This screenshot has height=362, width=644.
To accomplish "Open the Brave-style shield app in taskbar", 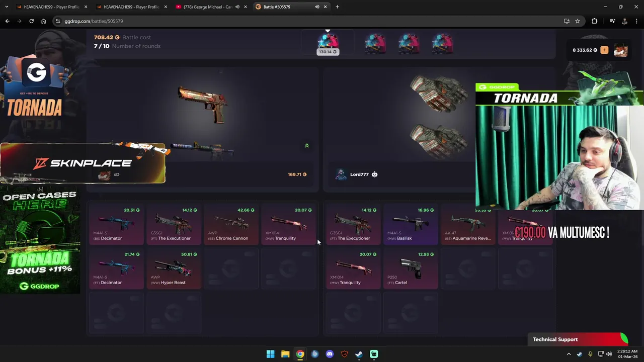I will click(344, 354).
